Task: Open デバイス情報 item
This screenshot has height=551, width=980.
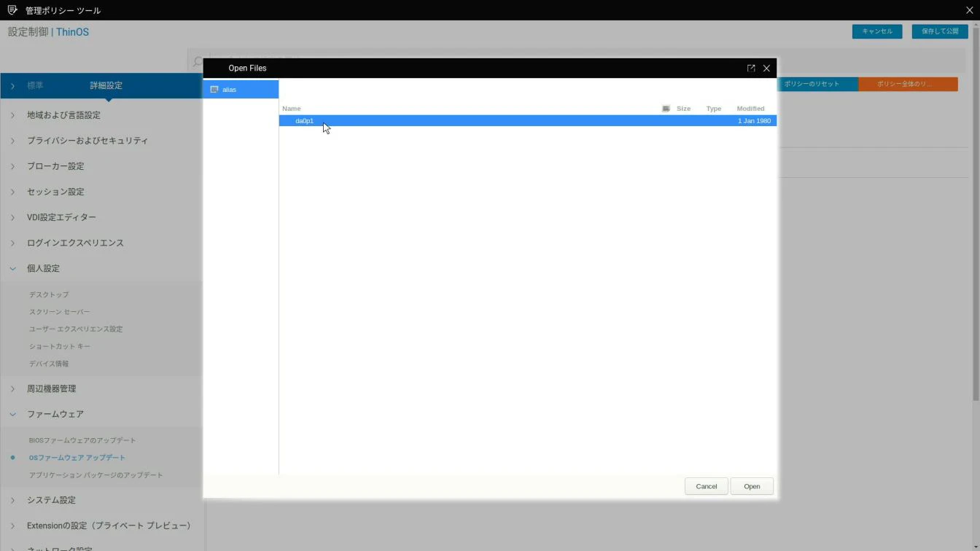Action: [x=49, y=364]
